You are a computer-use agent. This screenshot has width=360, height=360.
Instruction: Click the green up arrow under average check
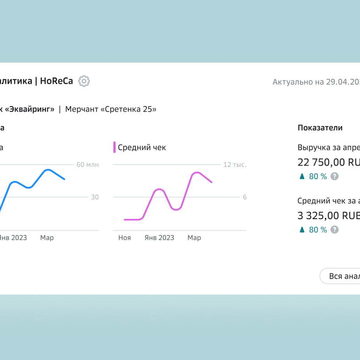[x=302, y=230]
